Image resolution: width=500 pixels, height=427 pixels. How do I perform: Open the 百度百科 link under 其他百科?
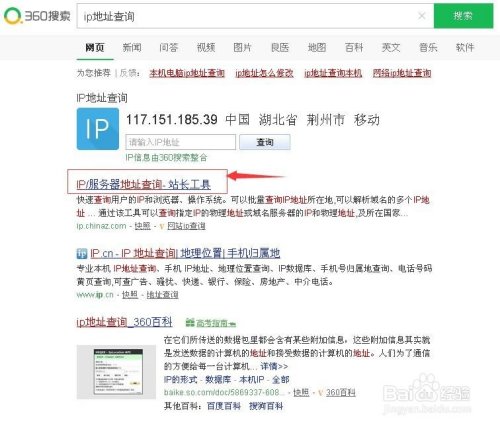click(x=224, y=406)
